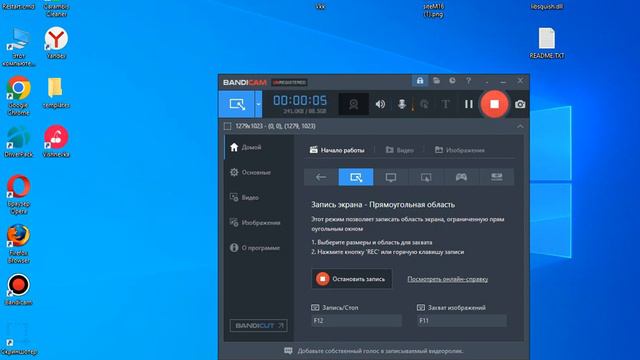Click UNREGISTERED badge in title bar
The width and height of the screenshot is (640, 360).
pos(289,82)
